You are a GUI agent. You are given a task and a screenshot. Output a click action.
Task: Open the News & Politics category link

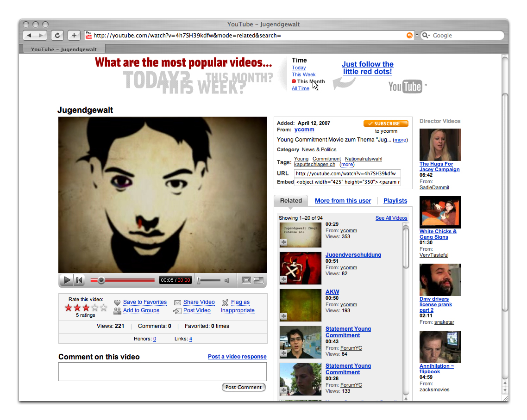click(319, 150)
